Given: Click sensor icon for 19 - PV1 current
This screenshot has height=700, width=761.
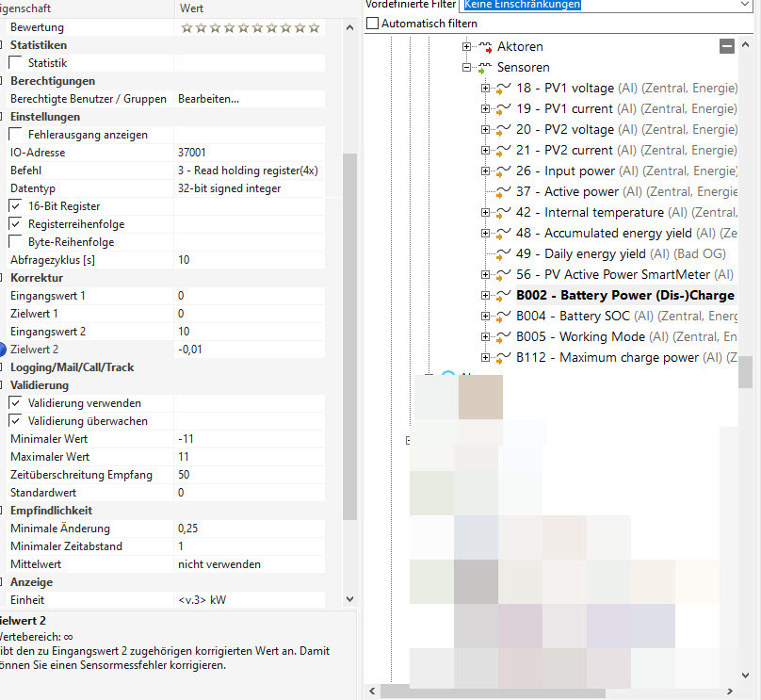Looking at the screenshot, I should (503, 109).
